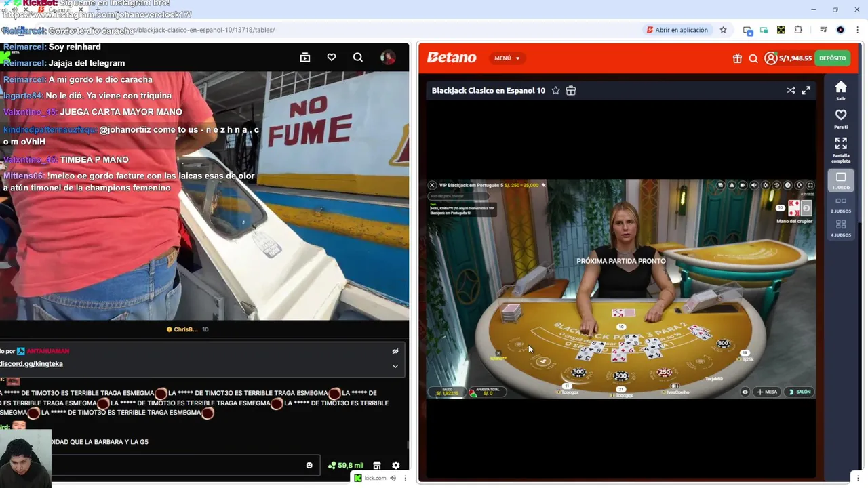Click the 59,8 mil points counter
This screenshot has height=488, width=868.
point(346,466)
